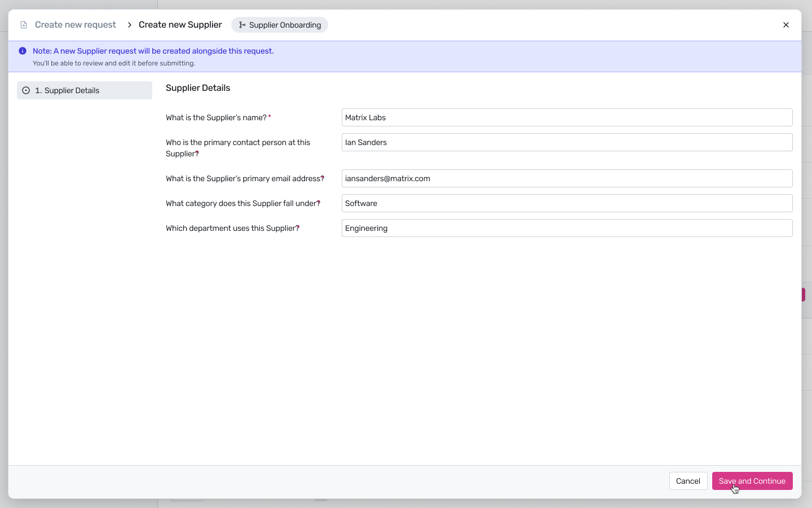Screen dimensions: 812x508
Task: Click the breadcrumb chevron arrow separator
Action: 129,25
